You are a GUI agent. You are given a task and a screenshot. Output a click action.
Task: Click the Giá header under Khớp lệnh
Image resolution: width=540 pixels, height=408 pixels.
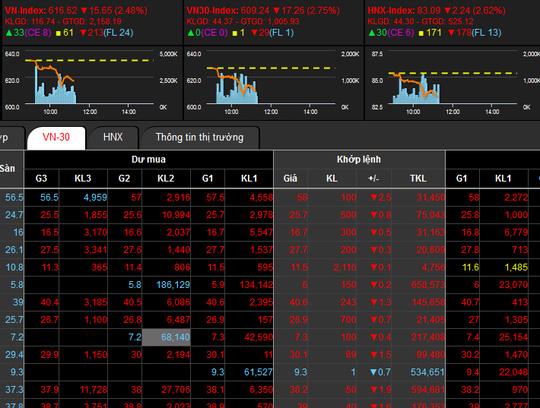pyautogui.click(x=290, y=178)
